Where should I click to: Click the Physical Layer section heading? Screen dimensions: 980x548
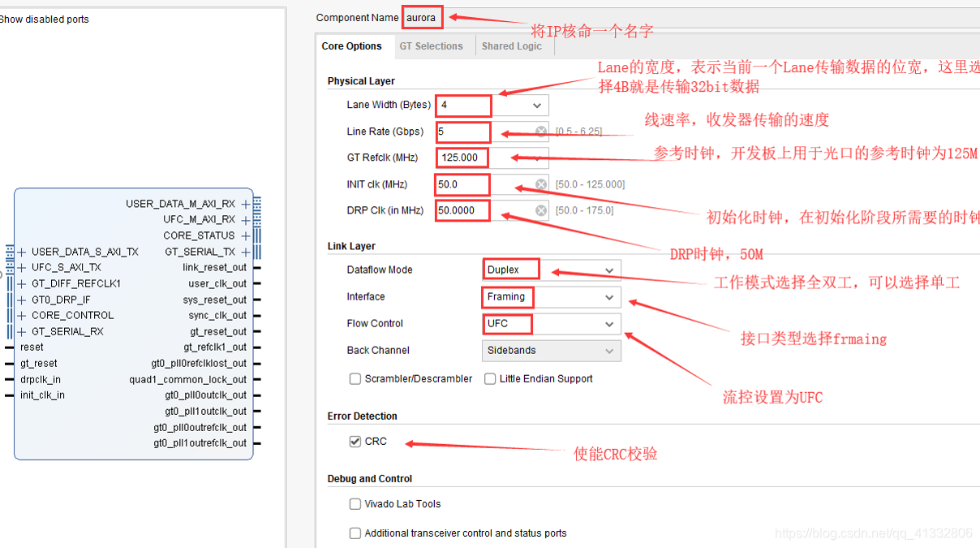pyautogui.click(x=361, y=81)
